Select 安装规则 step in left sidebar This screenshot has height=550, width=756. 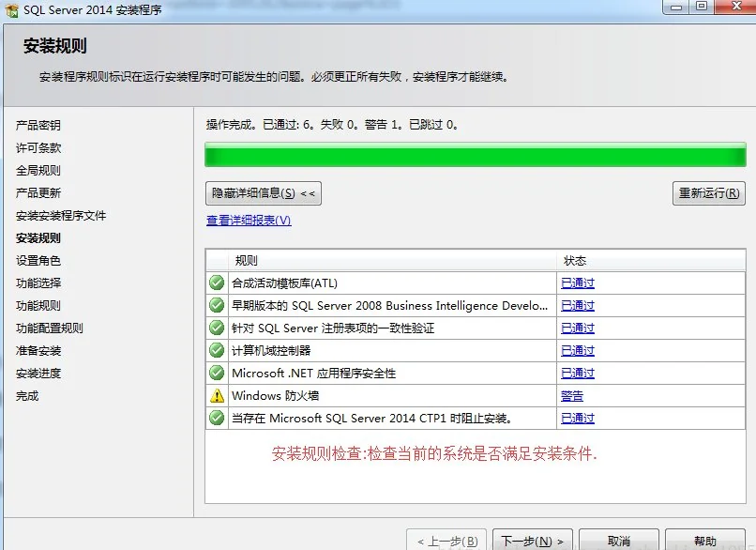pyautogui.click(x=38, y=238)
